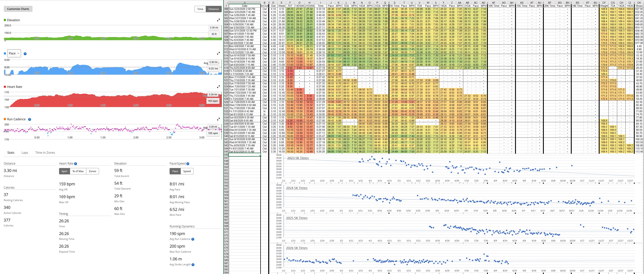Open the Pace chart metric dropdown

tap(14, 53)
